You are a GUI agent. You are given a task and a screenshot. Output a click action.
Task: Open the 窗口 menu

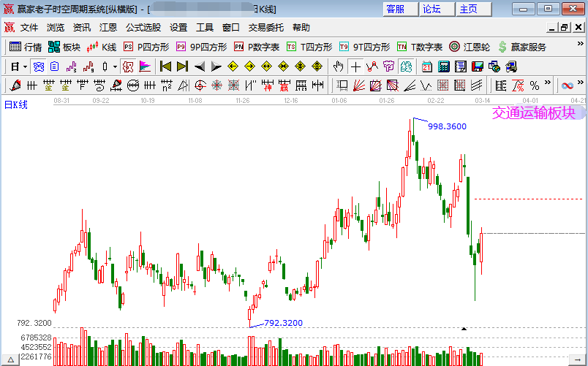coord(230,27)
